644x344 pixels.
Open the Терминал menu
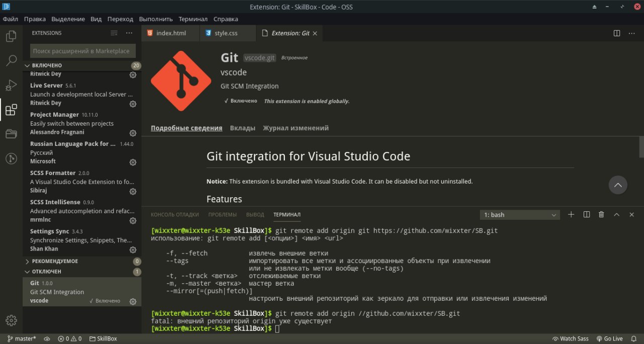[193, 19]
